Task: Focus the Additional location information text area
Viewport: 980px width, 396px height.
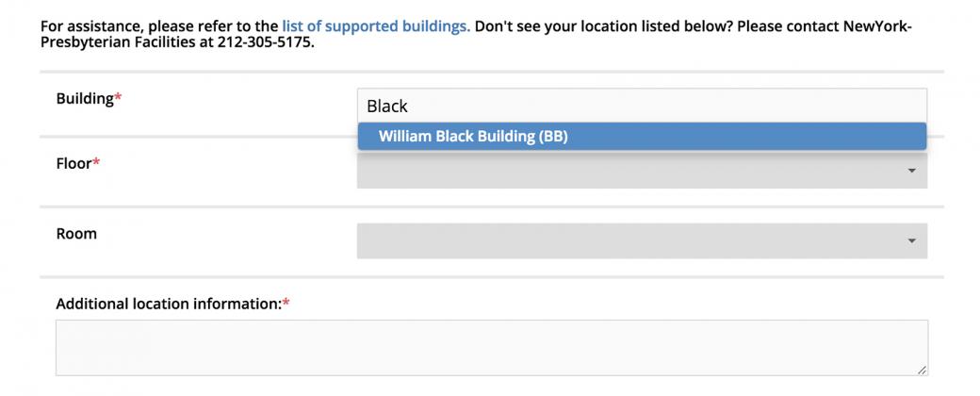Action: pyautogui.click(x=490, y=348)
